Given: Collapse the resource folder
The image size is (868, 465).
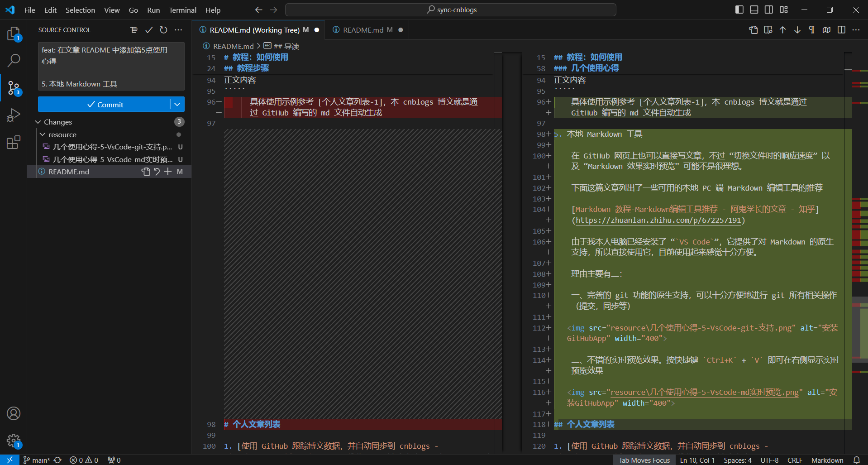Looking at the screenshot, I should 43,134.
